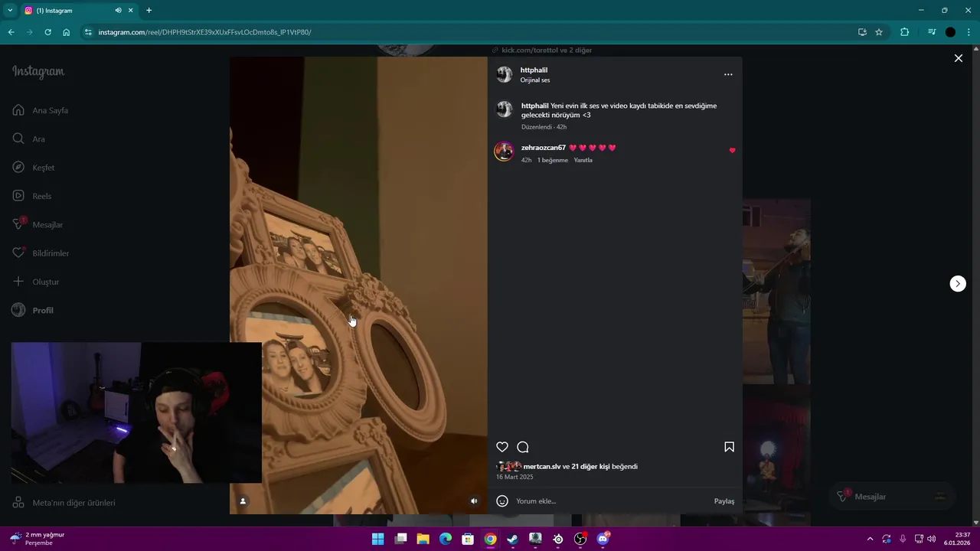Open mertcan.slv from the likes line
980x551 pixels.
click(x=542, y=466)
